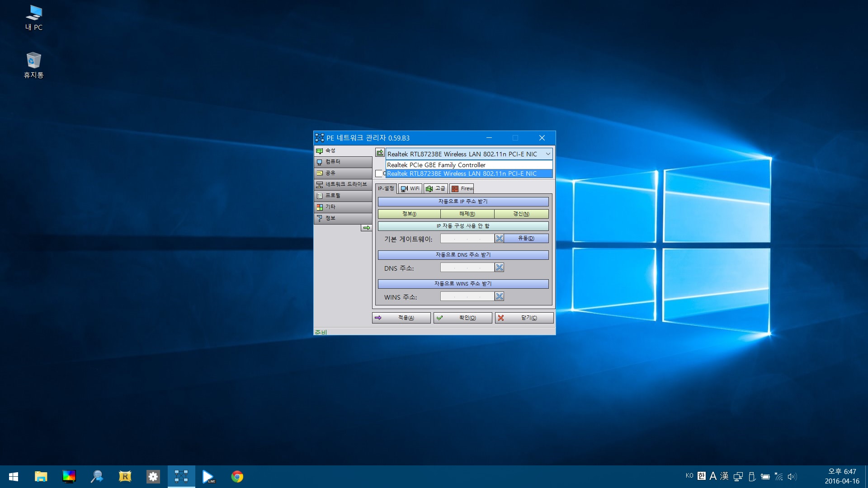This screenshot has width=868, height=488.
Task: Click the show desktop strip at taskbar end
Action: pyautogui.click(x=866, y=477)
